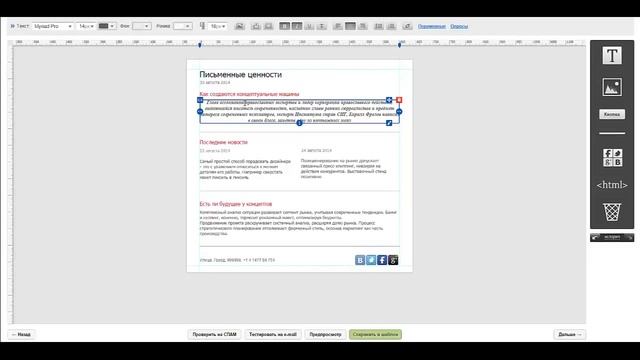This screenshot has width=640, height=360.
Task: Click the left blue marker on the ruler
Action: [200, 44]
